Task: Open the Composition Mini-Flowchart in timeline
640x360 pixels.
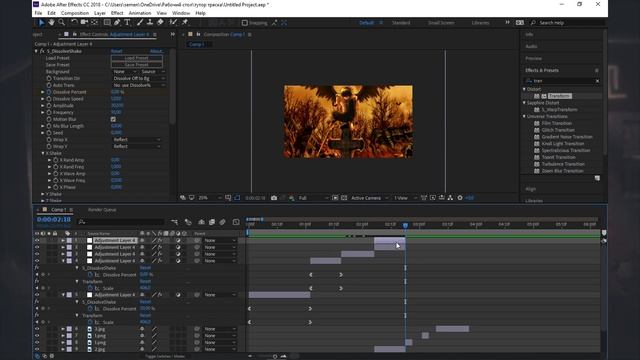Action: point(174,222)
